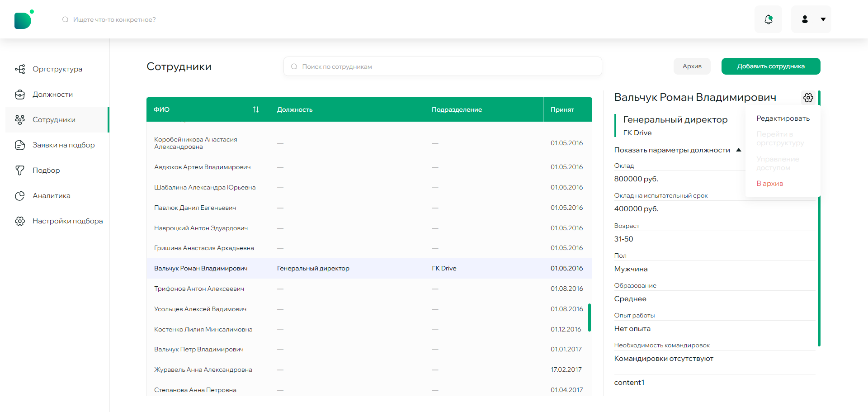This screenshot has height=412, width=868.
Task: Open the Должности briefcase icon
Action: (20, 95)
